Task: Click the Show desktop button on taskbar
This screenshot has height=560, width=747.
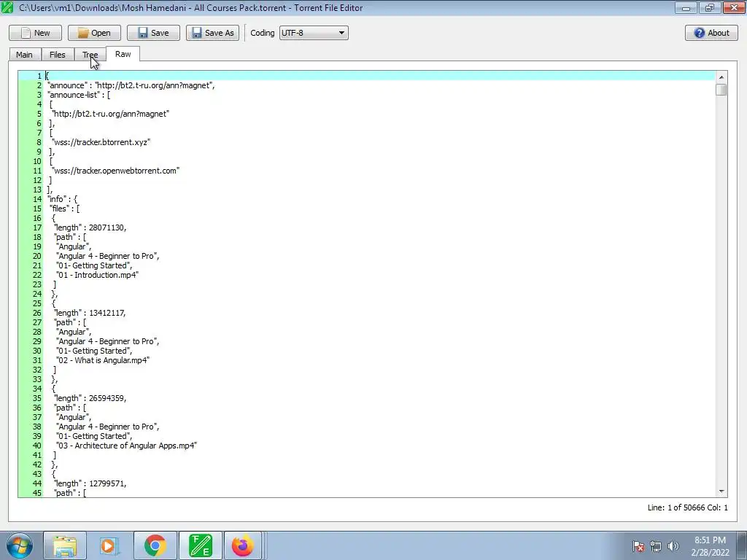Action: (x=742, y=545)
